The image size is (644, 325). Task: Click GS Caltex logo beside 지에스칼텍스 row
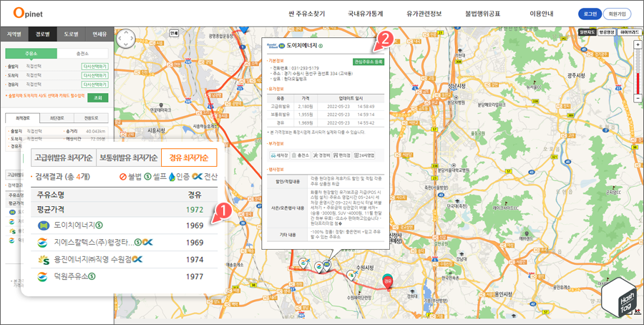[x=43, y=243]
